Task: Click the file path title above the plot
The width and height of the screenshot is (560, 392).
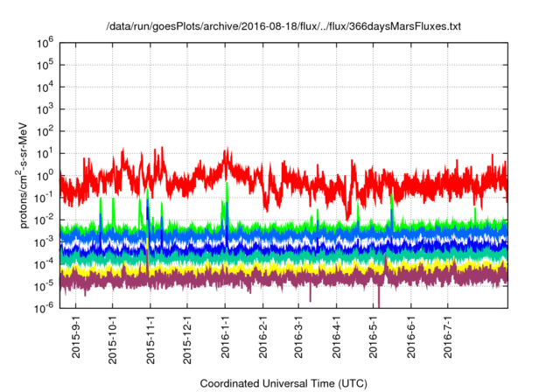Action: pyautogui.click(x=283, y=26)
